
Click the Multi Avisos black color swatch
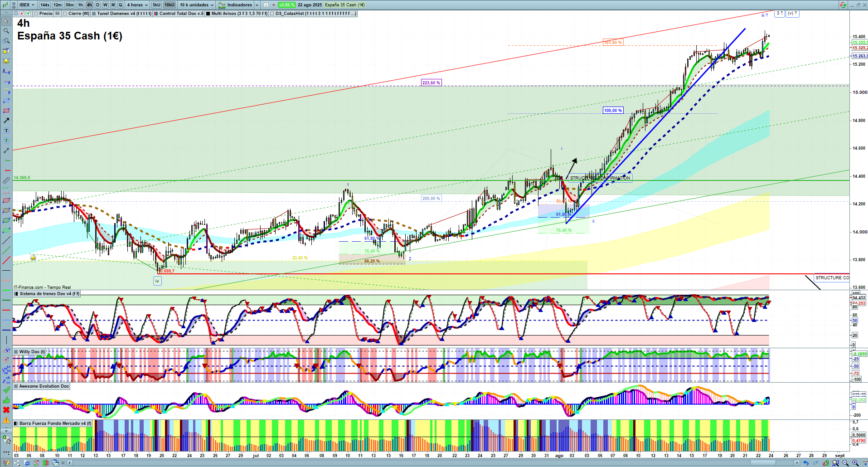point(208,14)
